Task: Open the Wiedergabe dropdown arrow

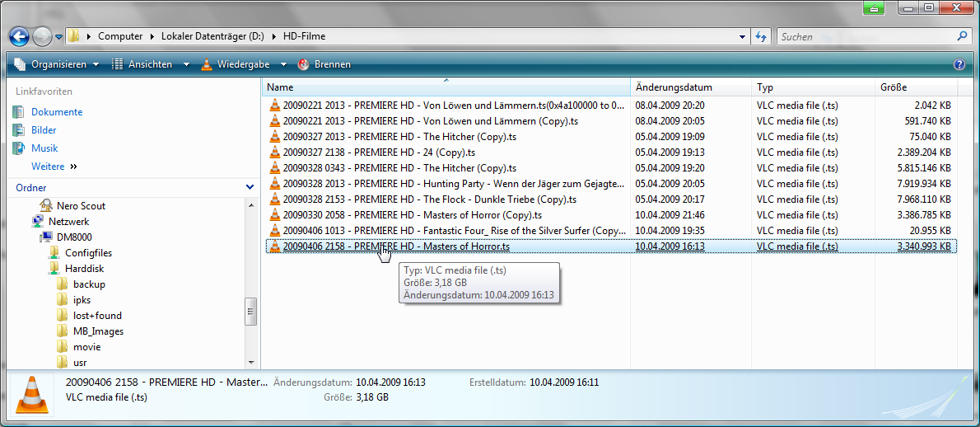Action: coord(283,64)
